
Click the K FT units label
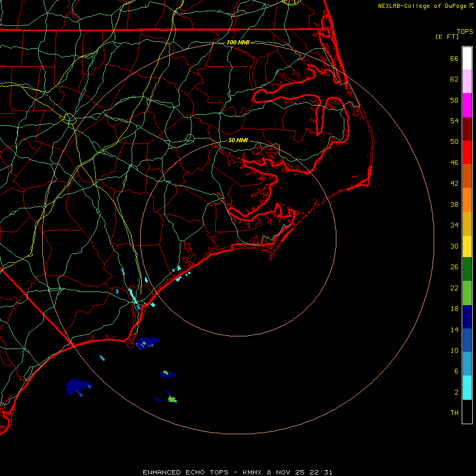(x=447, y=36)
